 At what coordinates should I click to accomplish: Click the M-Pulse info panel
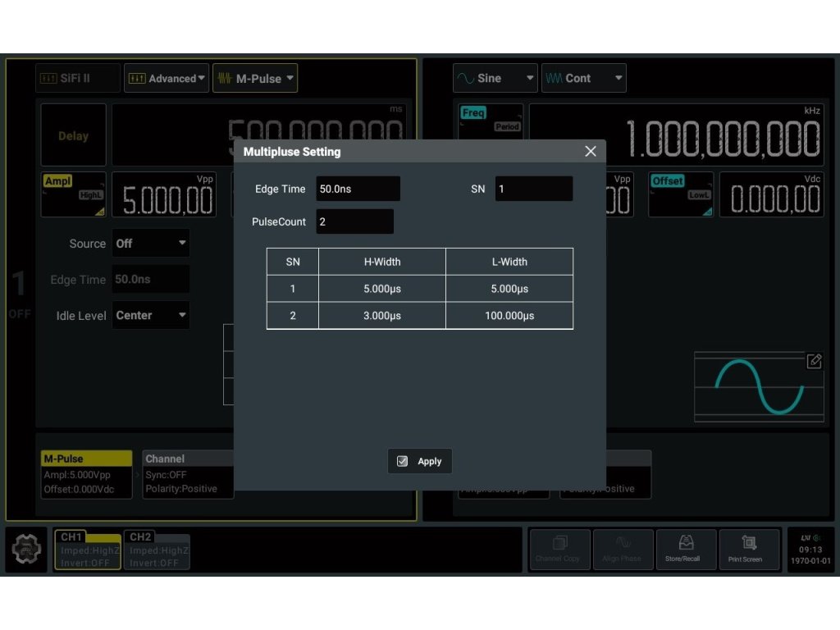pos(86,474)
